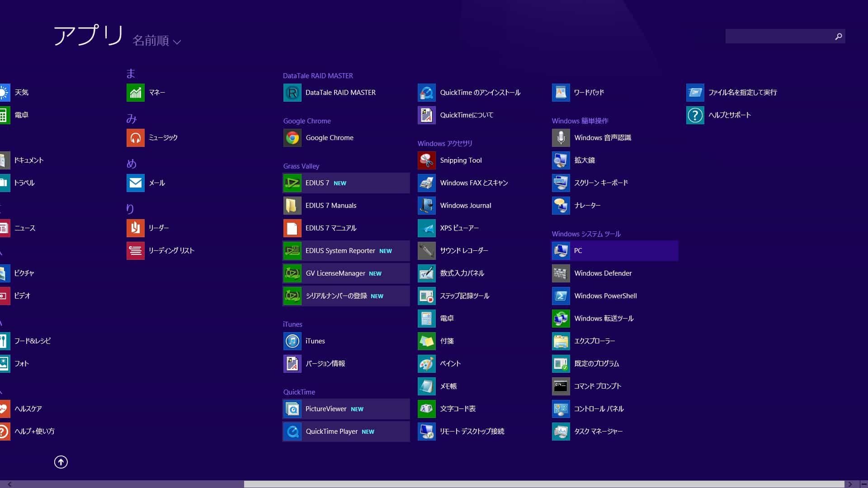
Task: Open QuickTimeについて document icon
Action: tap(426, 115)
